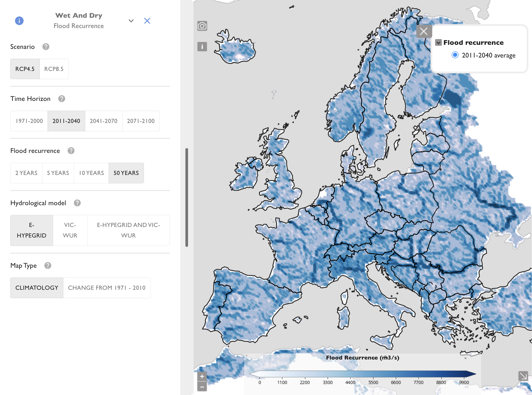The height and width of the screenshot is (395, 532).
Task: Close the layer panel with X button
Action: [424, 31]
